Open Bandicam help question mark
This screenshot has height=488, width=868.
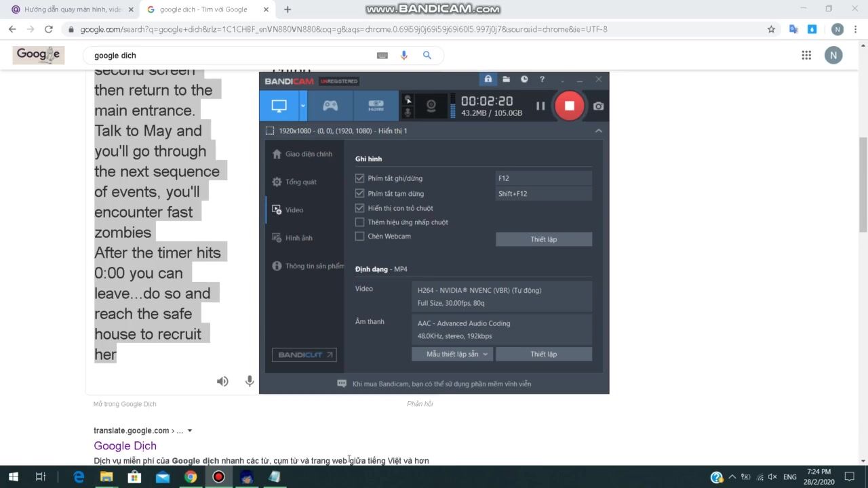point(542,79)
